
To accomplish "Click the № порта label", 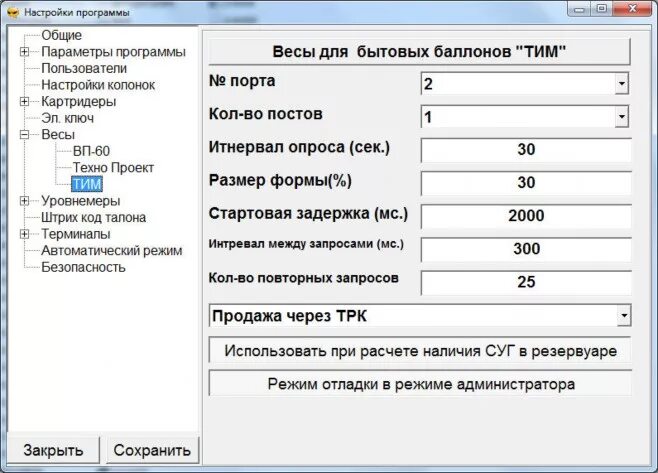I will [x=242, y=81].
